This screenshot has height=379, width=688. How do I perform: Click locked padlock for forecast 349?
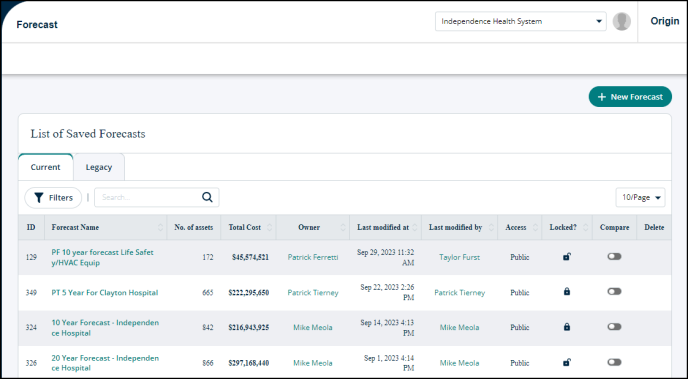566,291
